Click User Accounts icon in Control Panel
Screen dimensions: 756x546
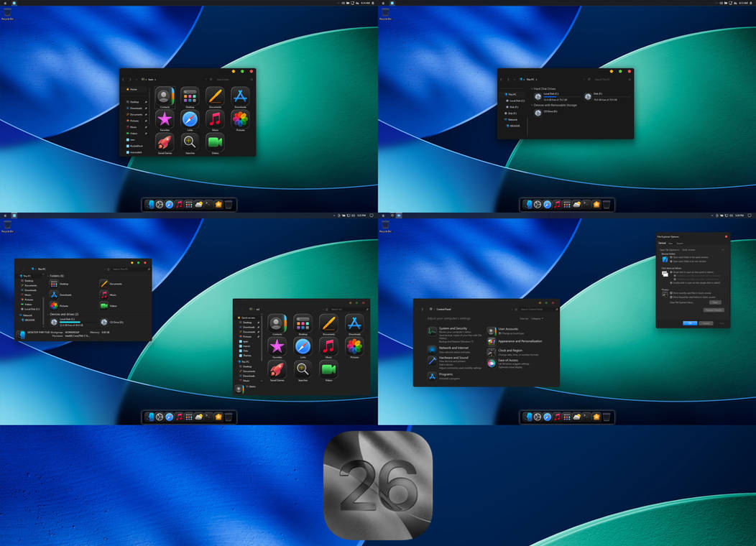492,331
